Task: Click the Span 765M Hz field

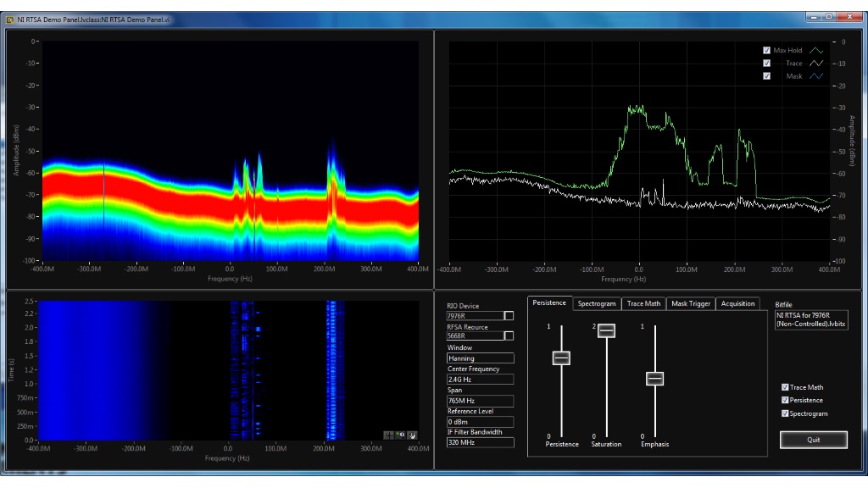Action: 480,401
